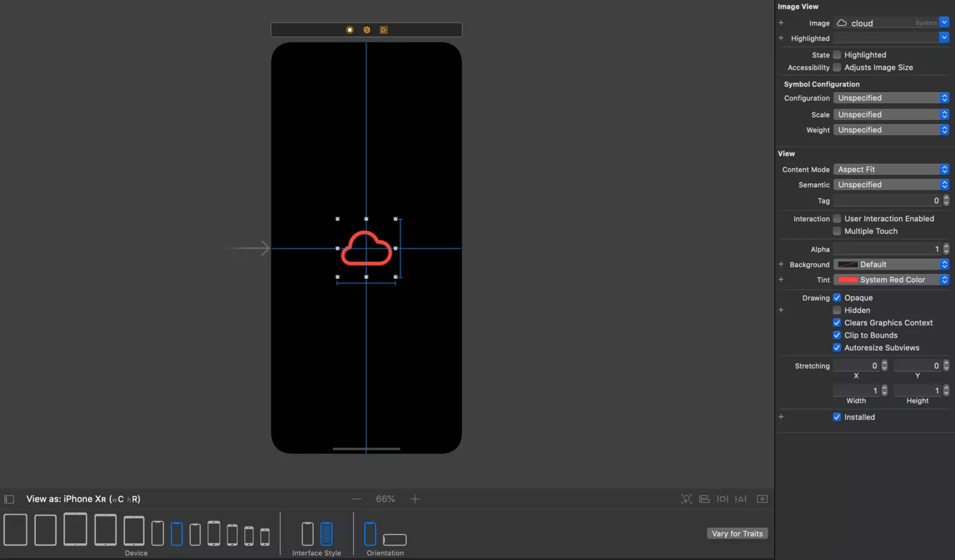Screen dimensions: 955x560
Task: Open the Add New Constraints icon
Action: click(722, 499)
